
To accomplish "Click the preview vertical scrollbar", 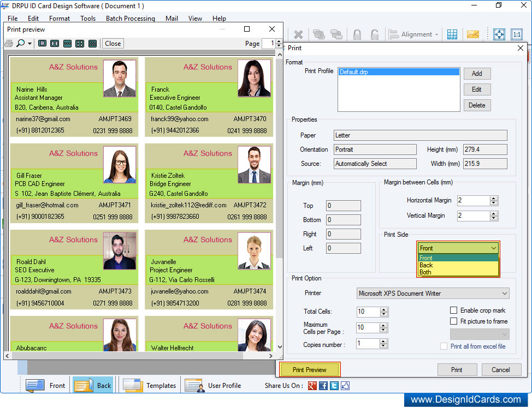I will tap(280, 201).
